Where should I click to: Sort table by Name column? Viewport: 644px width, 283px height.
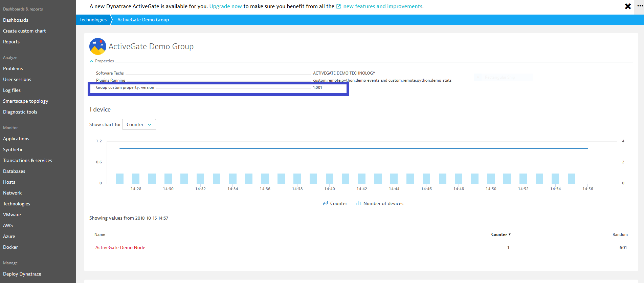click(x=100, y=235)
